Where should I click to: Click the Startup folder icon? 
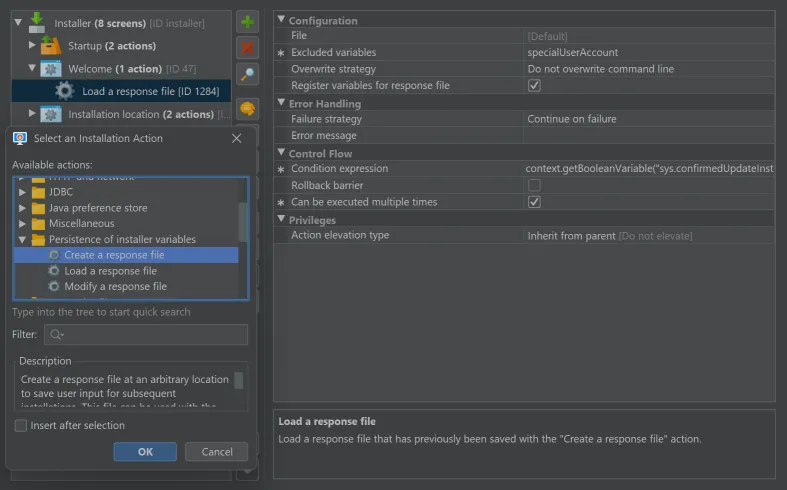pos(50,46)
